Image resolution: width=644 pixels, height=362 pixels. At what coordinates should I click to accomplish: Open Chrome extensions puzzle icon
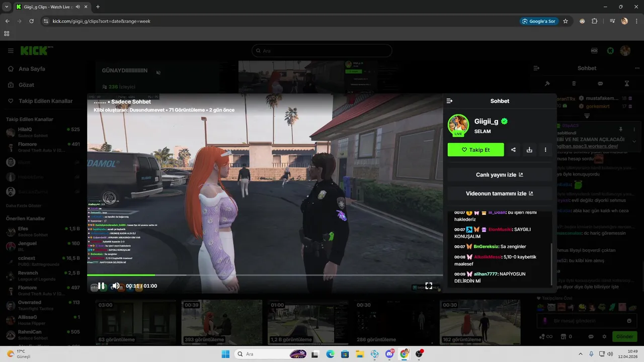click(595, 21)
